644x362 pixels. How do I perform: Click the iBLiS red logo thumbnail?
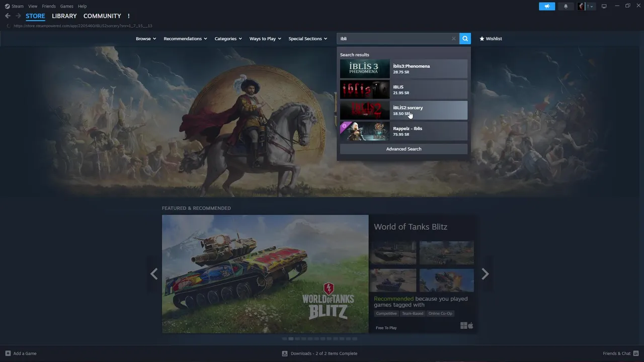tap(365, 89)
